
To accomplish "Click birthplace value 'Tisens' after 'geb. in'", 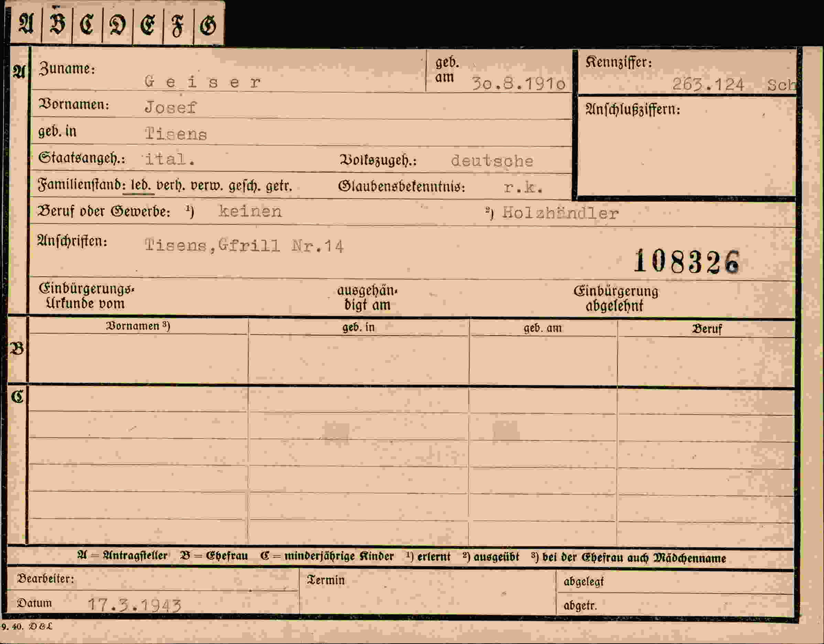I will coord(176,134).
